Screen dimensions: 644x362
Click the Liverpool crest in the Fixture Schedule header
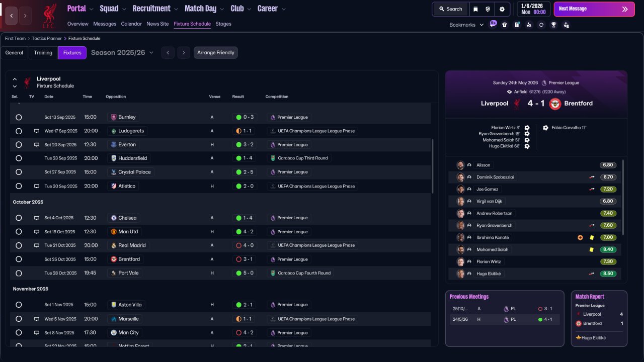28,82
